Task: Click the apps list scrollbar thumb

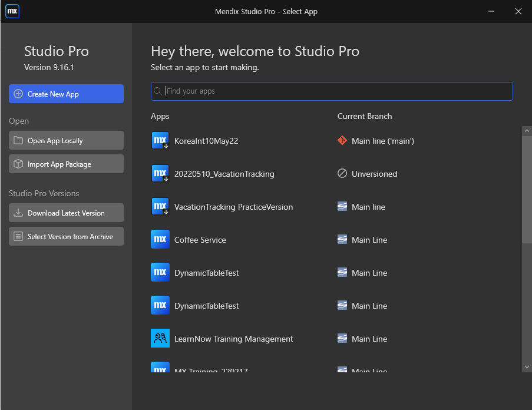Action: pos(527,189)
